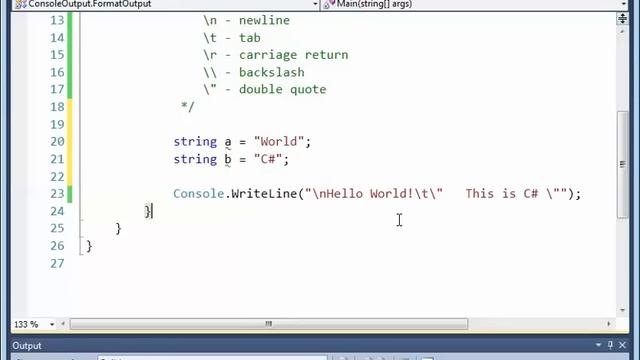Click the comment end marker */ on line 18
Screen dimensions: 640x360
click(188, 107)
